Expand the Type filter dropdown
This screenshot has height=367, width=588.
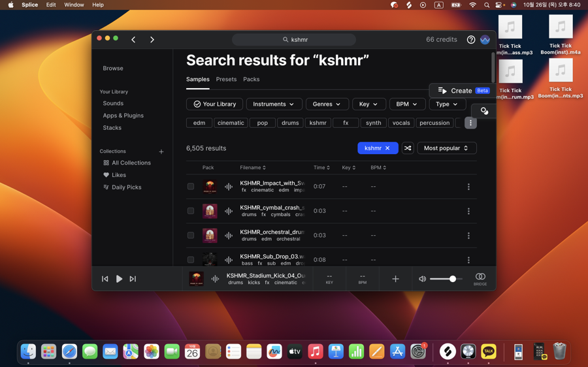click(448, 104)
